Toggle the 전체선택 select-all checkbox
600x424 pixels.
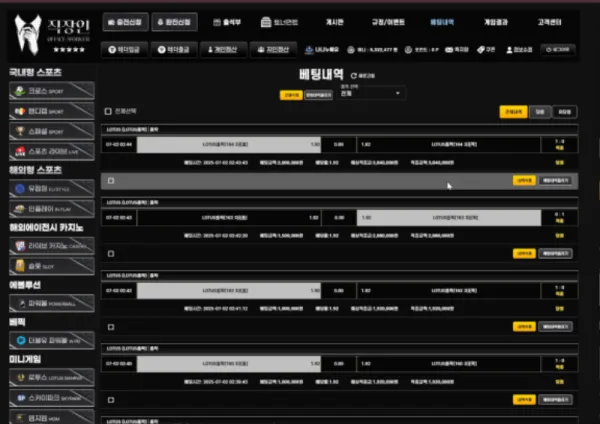[108, 111]
